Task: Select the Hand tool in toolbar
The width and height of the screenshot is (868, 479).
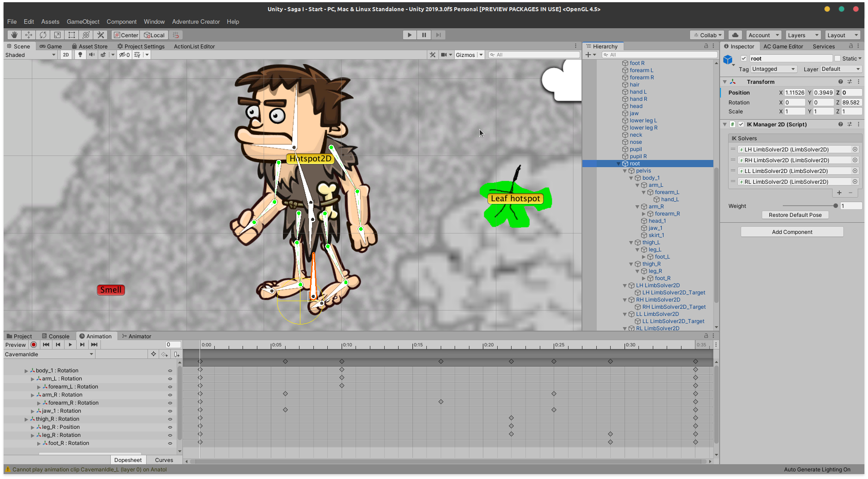Action: (x=14, y=35)
